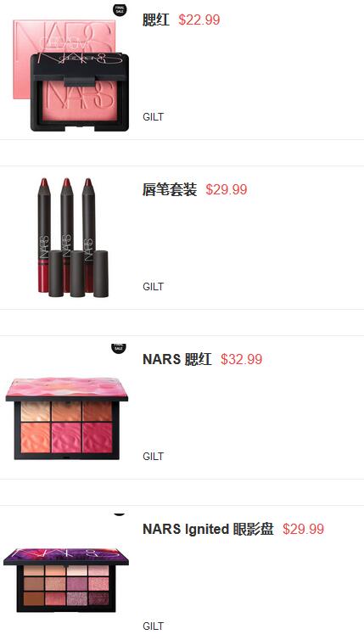Click GILT store label under 唇笔套装

pyautogui.click(x=153, y=287)
